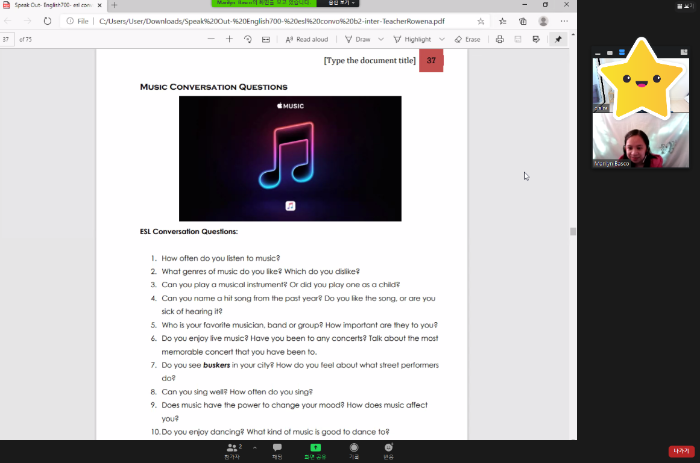Image resolution: width=700 pixels, height=463 pixels.
Task: Rotate the PDF page
Action: (248, 39)
